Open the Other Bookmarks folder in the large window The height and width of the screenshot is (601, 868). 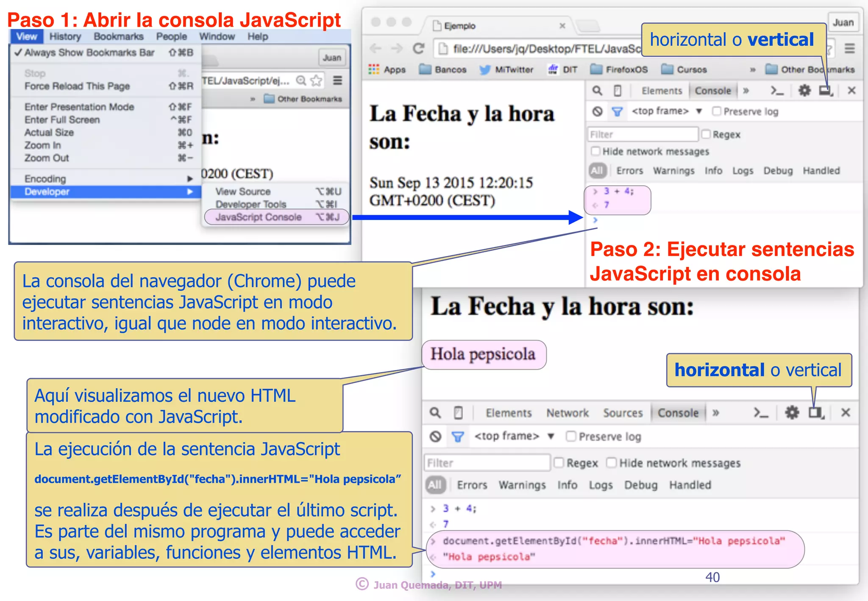coord(810,70)
